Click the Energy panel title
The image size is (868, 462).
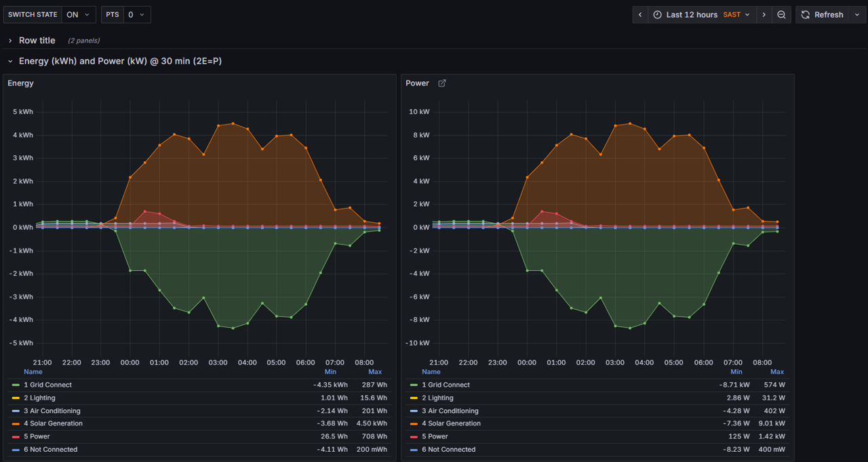(20, 83)
